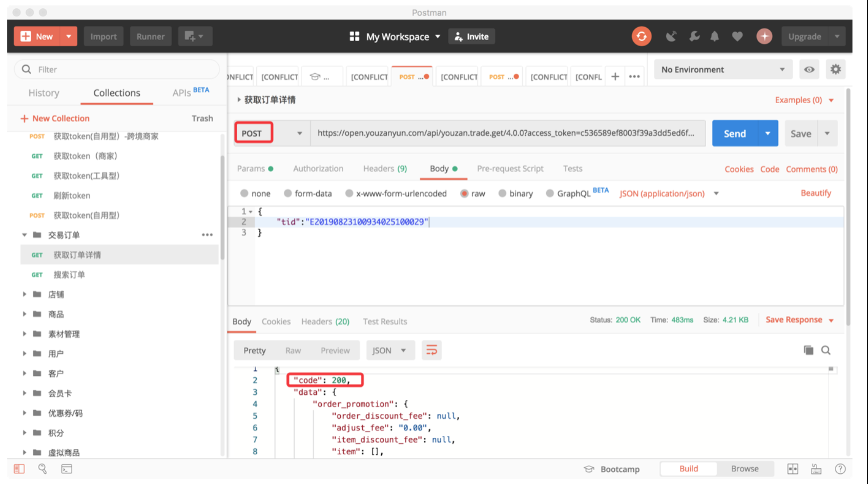
Task: Click the user avatar plus icon
Action: coord(764,36)
